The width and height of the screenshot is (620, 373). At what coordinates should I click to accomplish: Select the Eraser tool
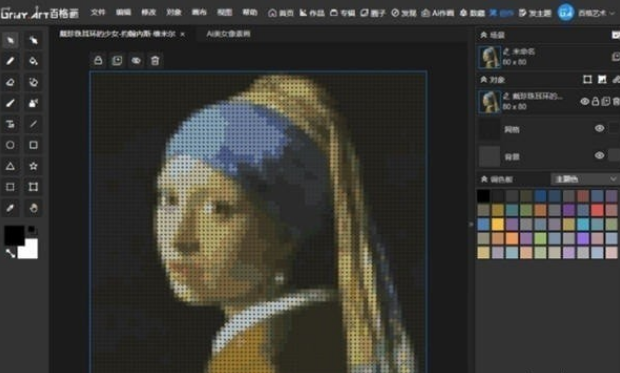pos(10,82)
